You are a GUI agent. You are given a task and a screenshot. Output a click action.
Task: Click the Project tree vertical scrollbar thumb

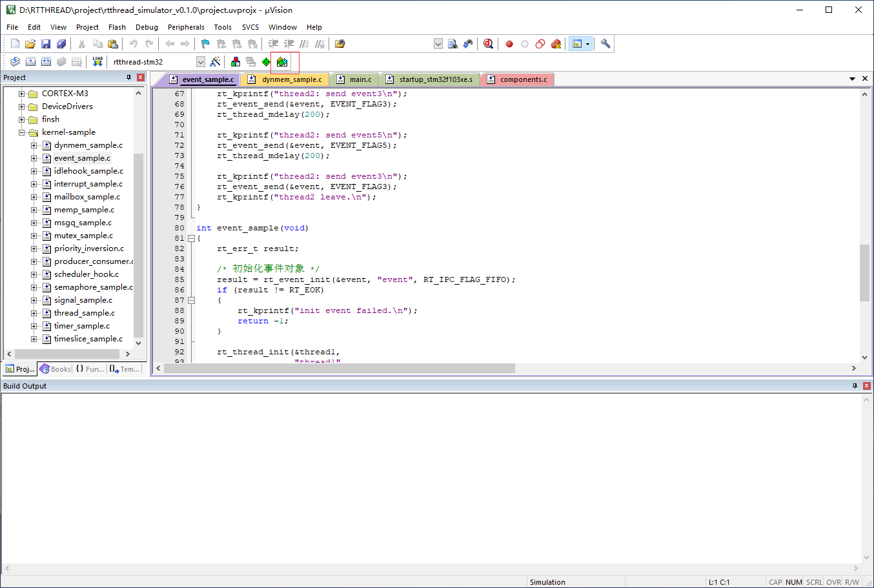pyautogui.click(x=138, y=245)
